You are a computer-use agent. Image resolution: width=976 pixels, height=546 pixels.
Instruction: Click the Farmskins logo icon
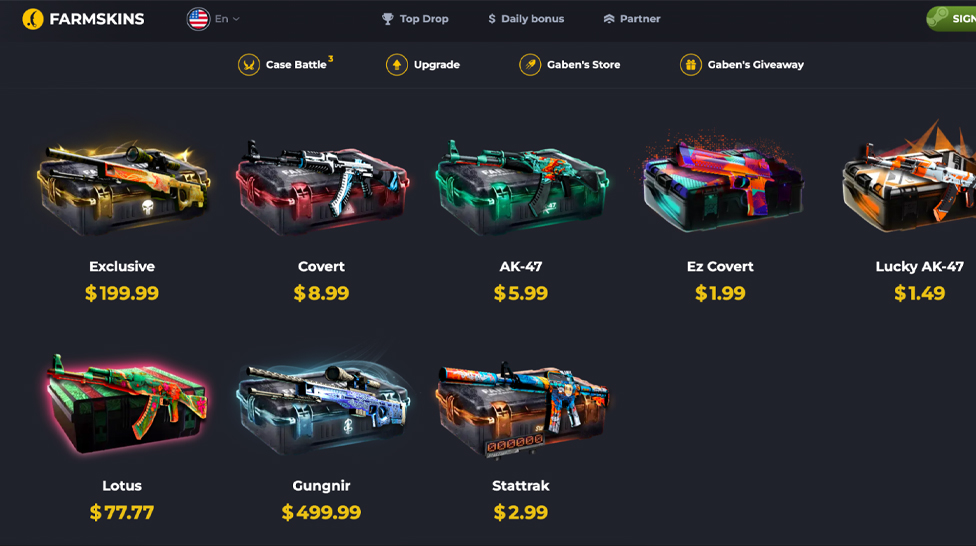32,19
